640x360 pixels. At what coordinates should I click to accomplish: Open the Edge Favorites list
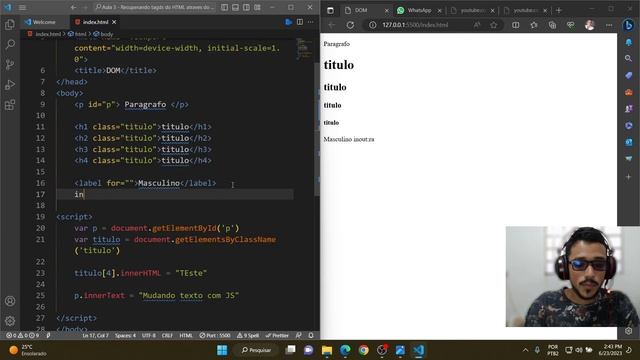534,25
